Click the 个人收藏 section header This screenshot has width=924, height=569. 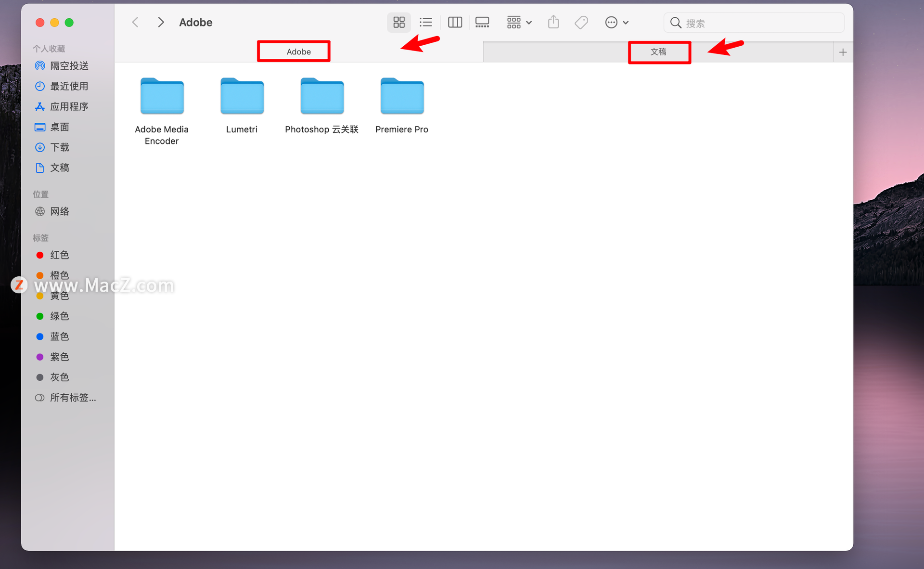click(49, 49)
